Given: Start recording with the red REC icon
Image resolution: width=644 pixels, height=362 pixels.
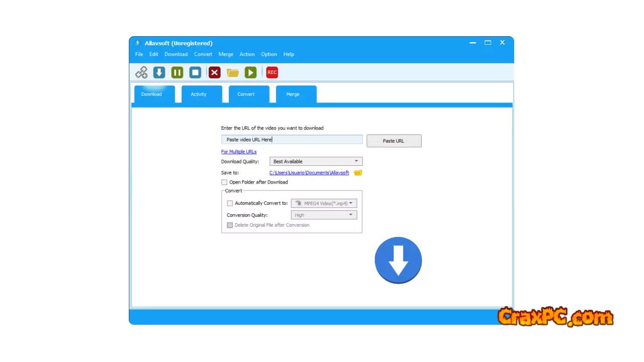Looking at the screenshot, I should pyautogui.click(x=272, y=72).
